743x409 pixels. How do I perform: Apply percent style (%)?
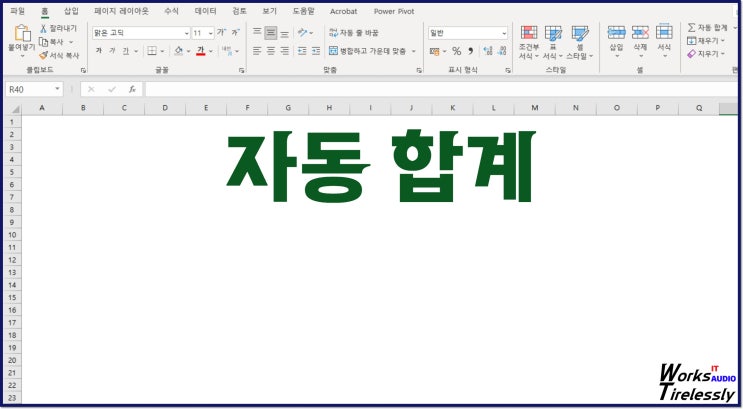tap(456, 51)
